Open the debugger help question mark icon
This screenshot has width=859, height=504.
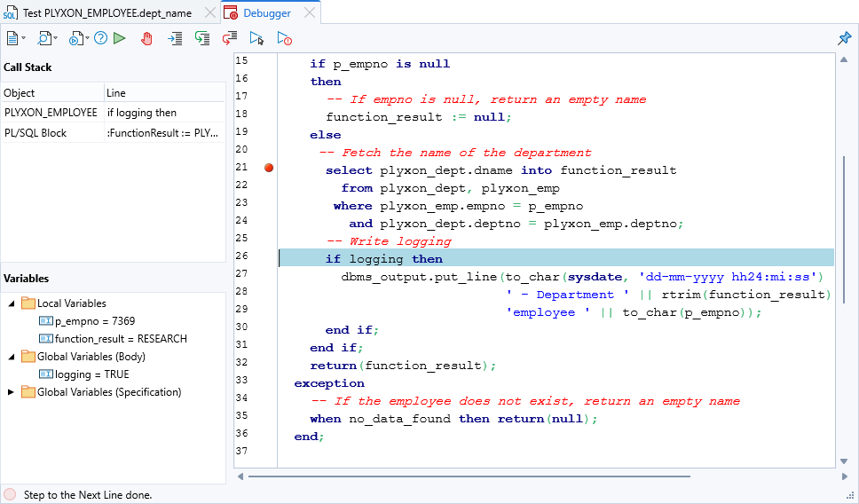[x=100, y=38]
